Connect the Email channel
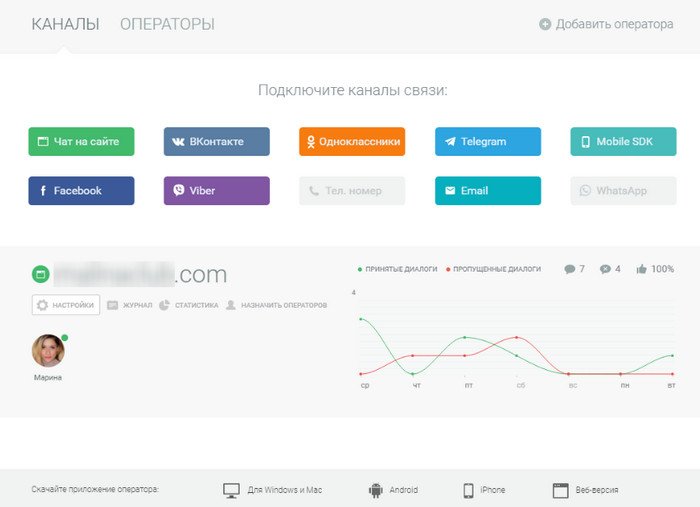Viewport: 700px width, 507px height. tap(488, 191)
